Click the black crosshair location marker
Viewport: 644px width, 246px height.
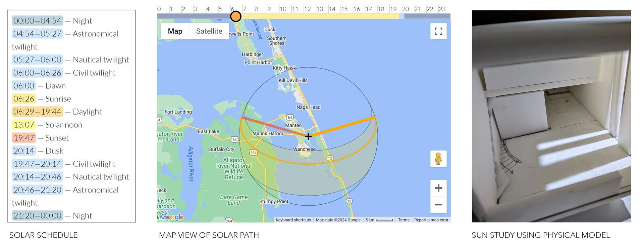(x=308, y=136)
